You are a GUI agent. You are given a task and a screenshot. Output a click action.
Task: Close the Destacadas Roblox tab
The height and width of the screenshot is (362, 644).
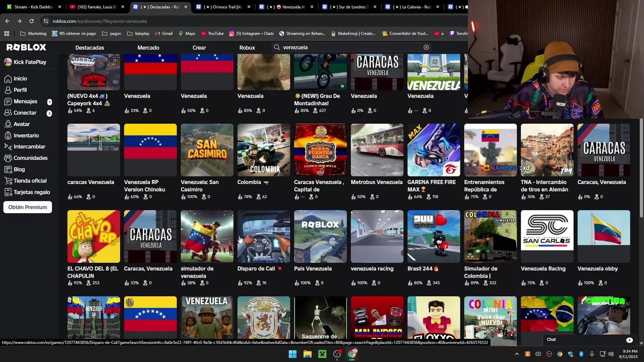pos(186,7)
